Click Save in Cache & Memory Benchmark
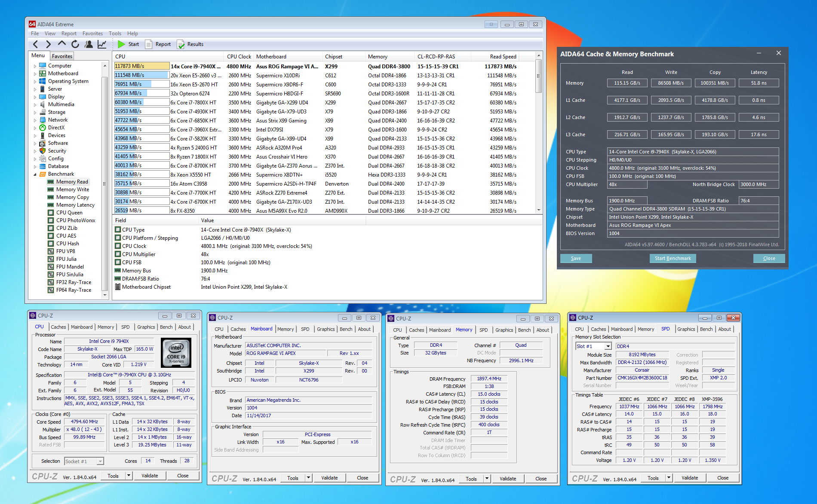The height and width of the screenshot is (504, 817). (576, 258)
